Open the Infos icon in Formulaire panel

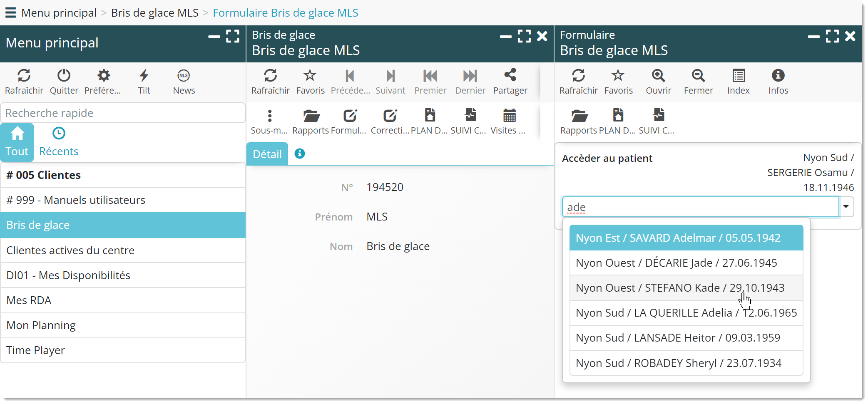(778, 76)
